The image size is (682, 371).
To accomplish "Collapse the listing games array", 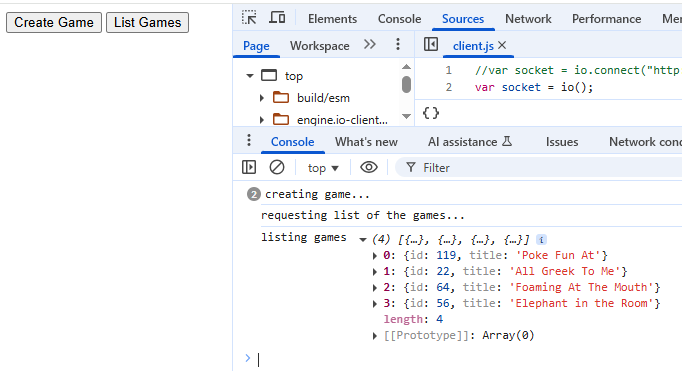I will (363, 240).
